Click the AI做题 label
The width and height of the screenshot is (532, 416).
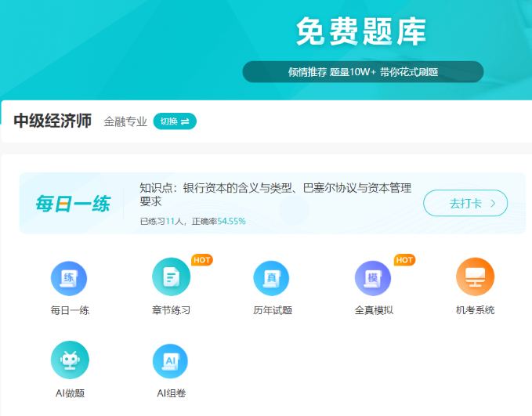click(x=70, y=393)
